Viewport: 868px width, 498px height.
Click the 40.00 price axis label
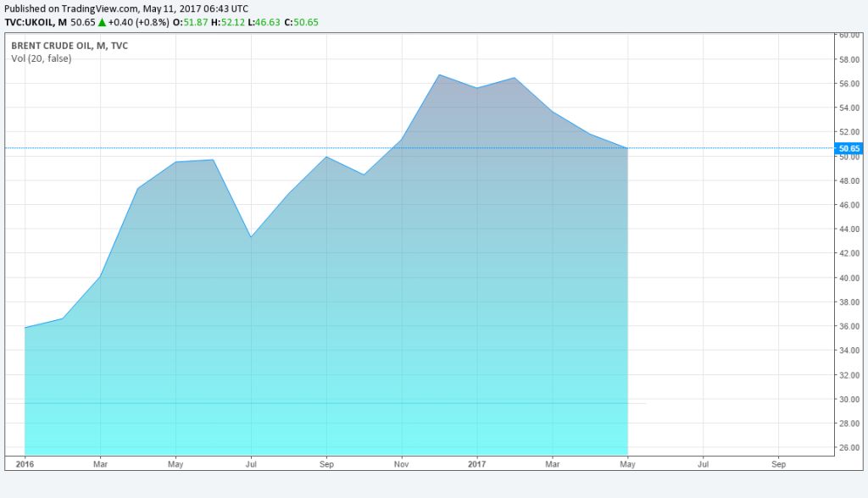tap(849, 278)
